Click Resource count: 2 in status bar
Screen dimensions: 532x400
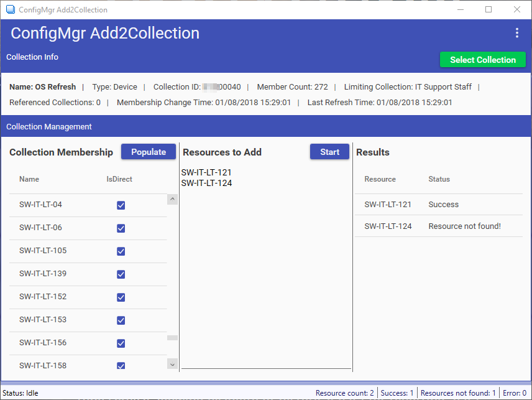pos(344,393)
